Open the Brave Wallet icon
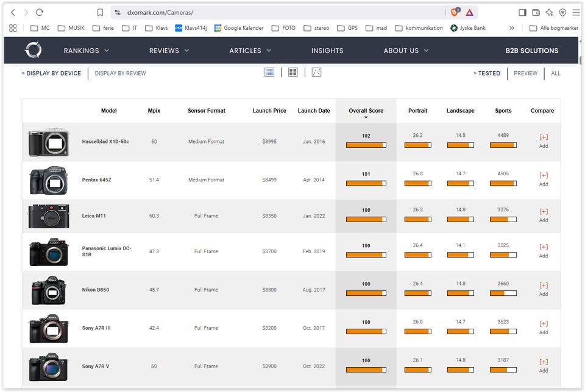 536,13
